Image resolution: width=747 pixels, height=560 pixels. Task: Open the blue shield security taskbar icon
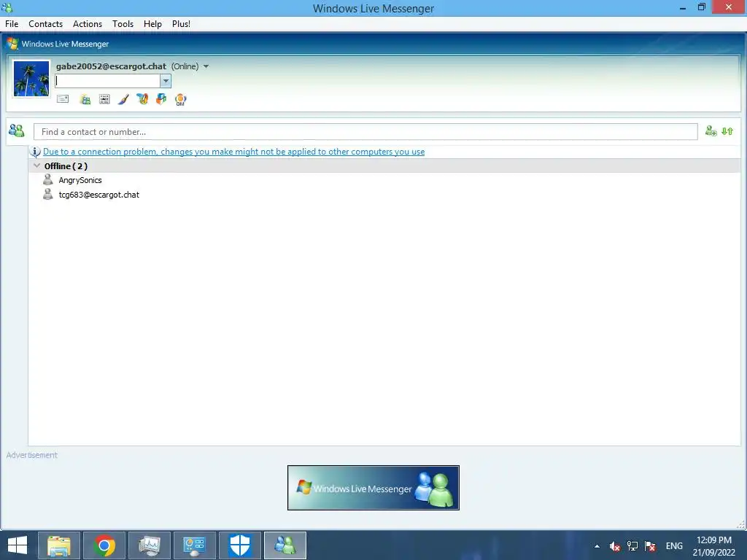coord(239,545)
